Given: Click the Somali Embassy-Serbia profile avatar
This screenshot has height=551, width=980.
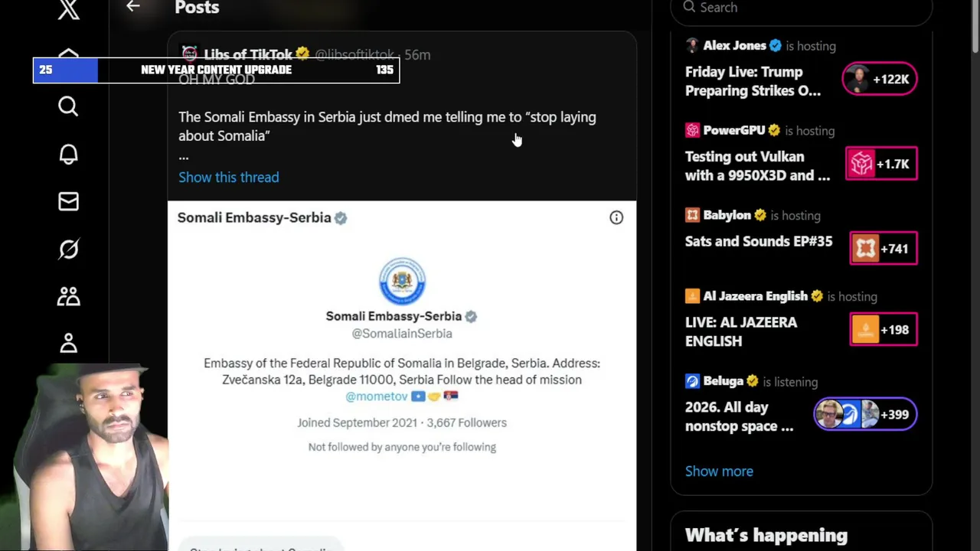Looking at the screenshot, I should tap(402, 281).
